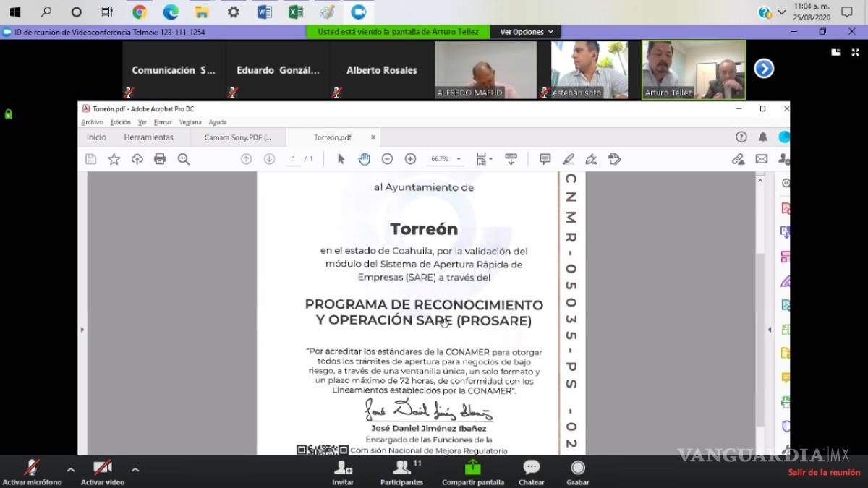Print the Torreón PDF document

[160, 159]
